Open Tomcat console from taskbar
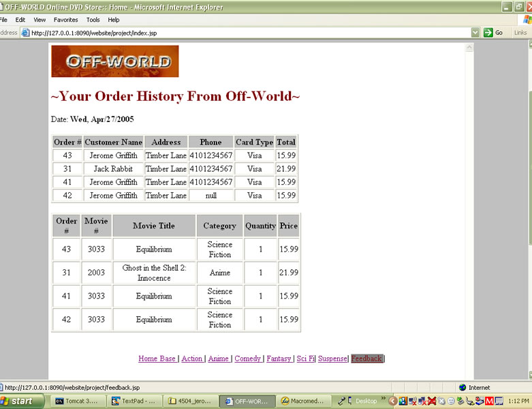 tap(76, 402)
